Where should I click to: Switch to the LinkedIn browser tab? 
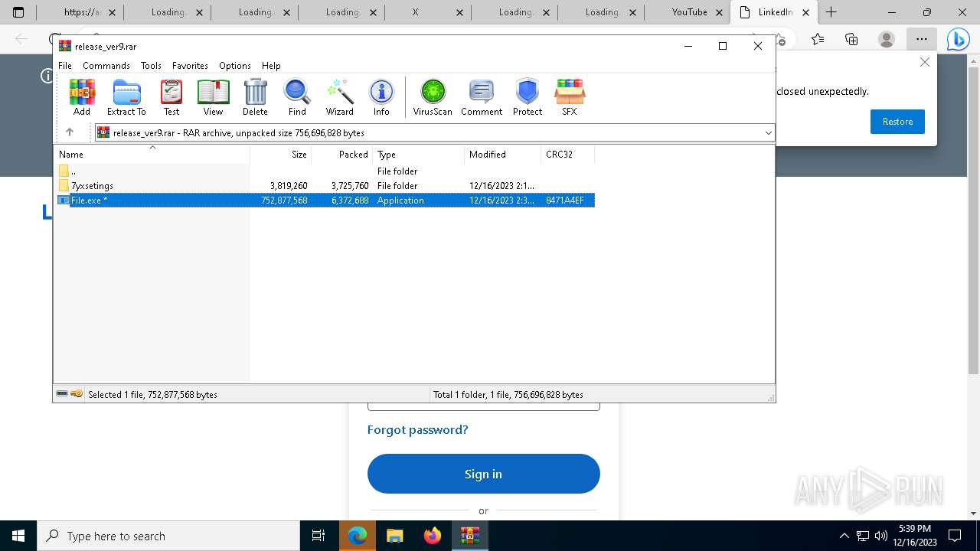(x=774, y=12)
